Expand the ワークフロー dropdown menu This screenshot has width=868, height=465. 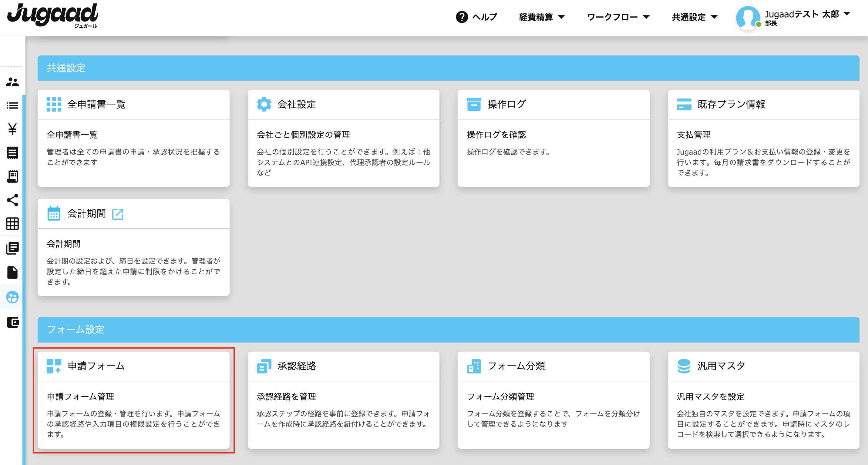click(618, 17)
